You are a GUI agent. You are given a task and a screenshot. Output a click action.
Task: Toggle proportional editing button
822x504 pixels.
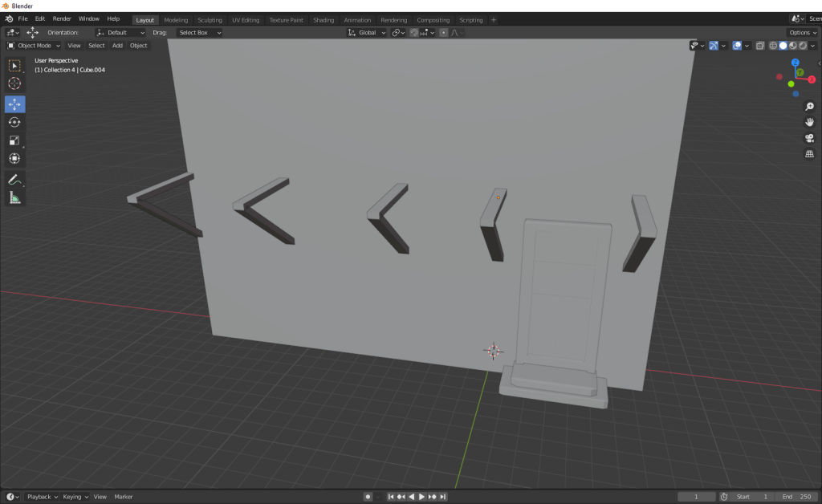pos(444,33)
